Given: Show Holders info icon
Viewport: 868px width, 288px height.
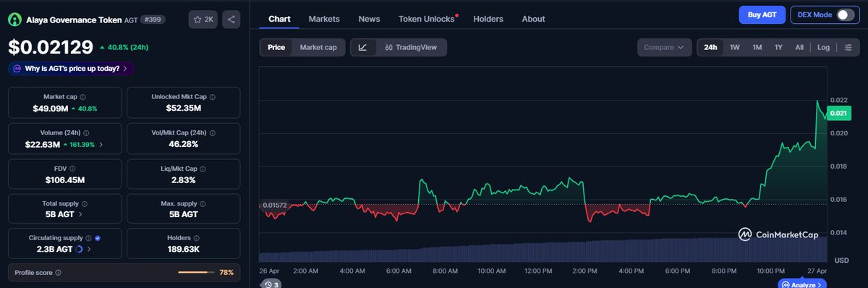Looking at the screenshot, I should tap(196, 237).
